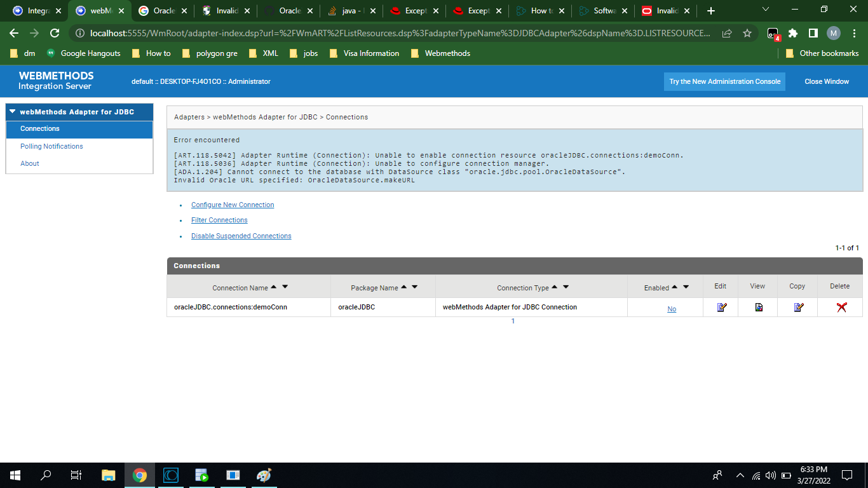Reload the current page
868x488 pixels.
55,33
